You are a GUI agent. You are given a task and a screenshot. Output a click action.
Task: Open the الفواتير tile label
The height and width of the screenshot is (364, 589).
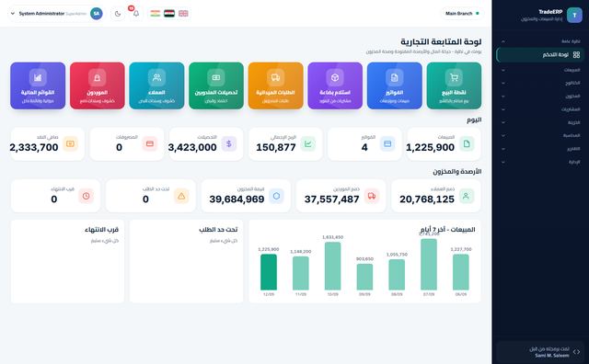pyautogui.click(x=395, y=92)
